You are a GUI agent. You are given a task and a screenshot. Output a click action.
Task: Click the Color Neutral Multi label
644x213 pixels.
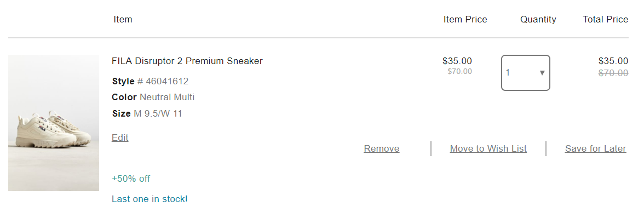[x=153, y=97]
